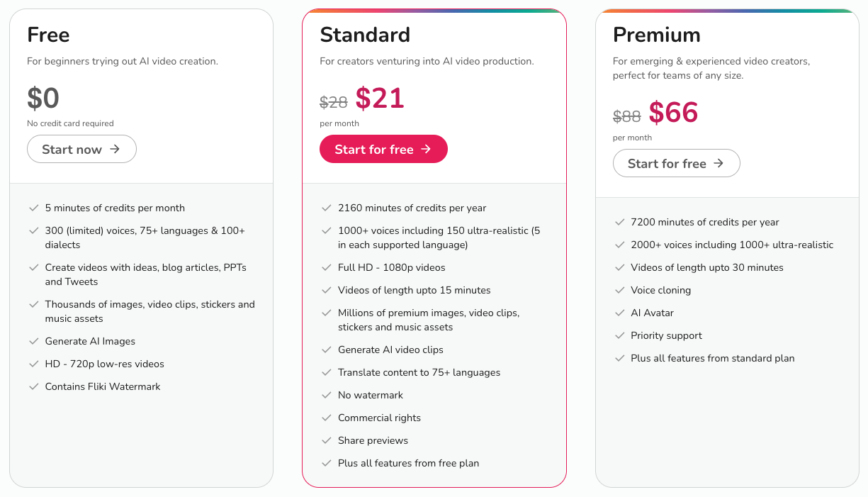Click 'HD - 720p low-res videos' feature
Viewport: 868px width, 497px height.
104,364
